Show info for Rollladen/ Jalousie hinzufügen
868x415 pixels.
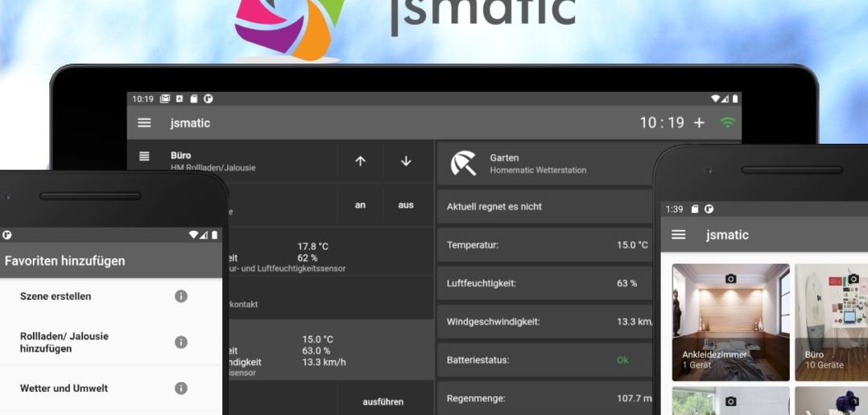pos(181,342)
